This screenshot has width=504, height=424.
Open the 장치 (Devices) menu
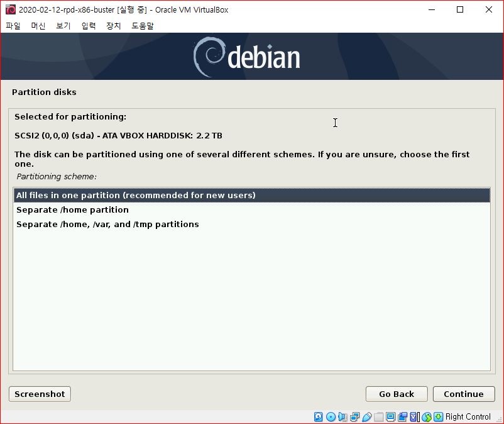coord(112,25)
